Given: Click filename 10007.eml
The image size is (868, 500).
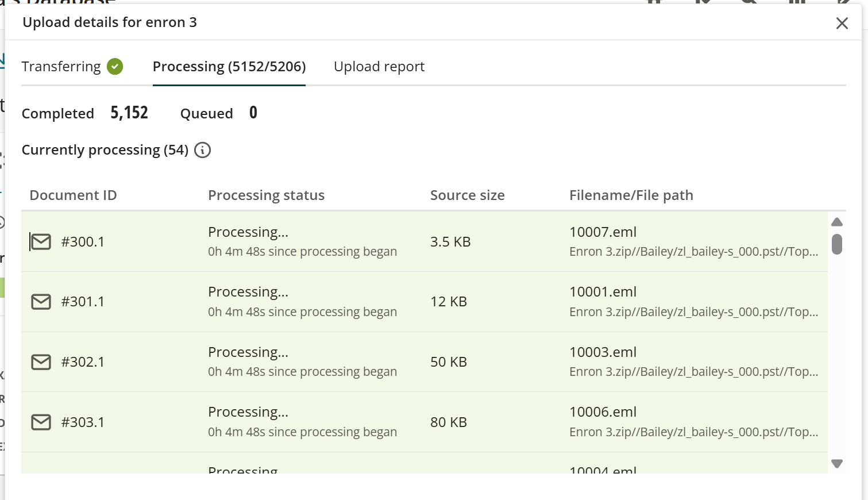Looking at the screenshot, I should pyautogui.click(x=603, y=232).
